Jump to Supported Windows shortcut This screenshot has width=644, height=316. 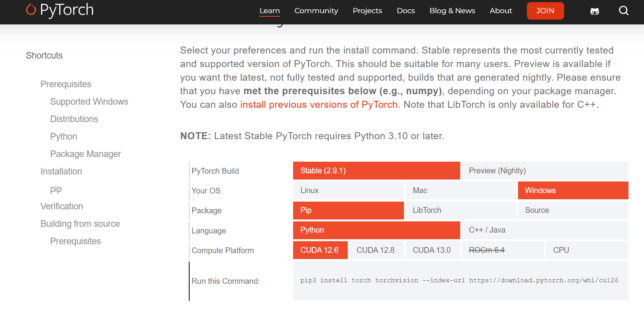(89, 102)
